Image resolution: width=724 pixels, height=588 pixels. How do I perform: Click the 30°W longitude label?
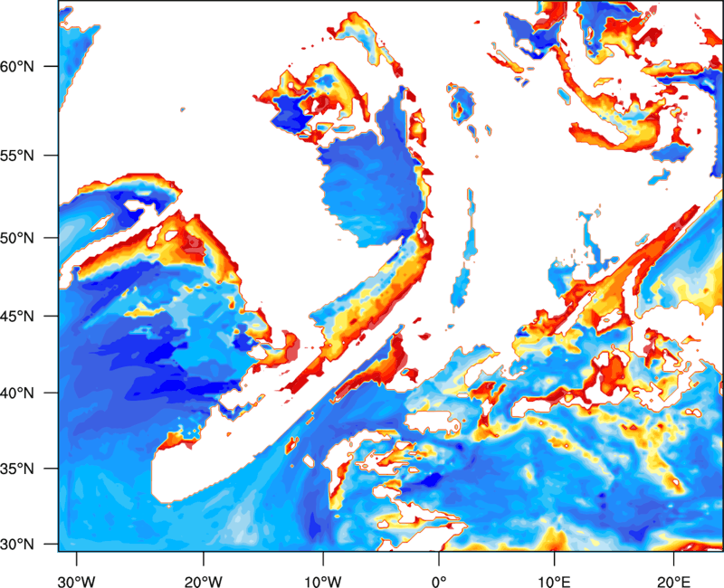pyautogui.click(x=77, y=582)
